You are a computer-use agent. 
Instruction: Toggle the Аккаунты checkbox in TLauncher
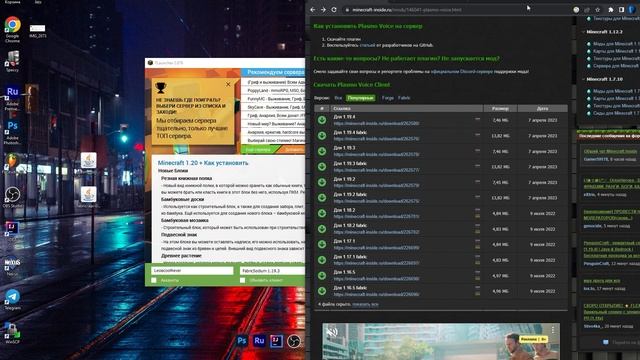154,280
